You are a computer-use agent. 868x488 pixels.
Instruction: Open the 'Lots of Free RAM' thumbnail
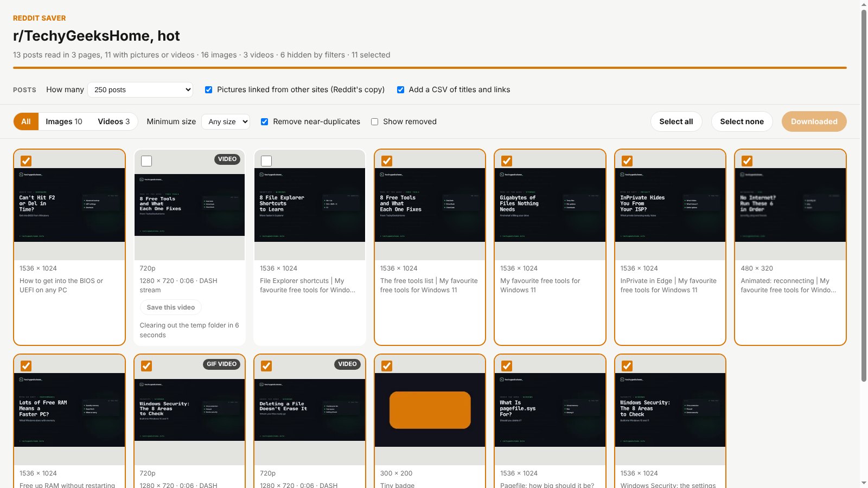tap(69, 410)
